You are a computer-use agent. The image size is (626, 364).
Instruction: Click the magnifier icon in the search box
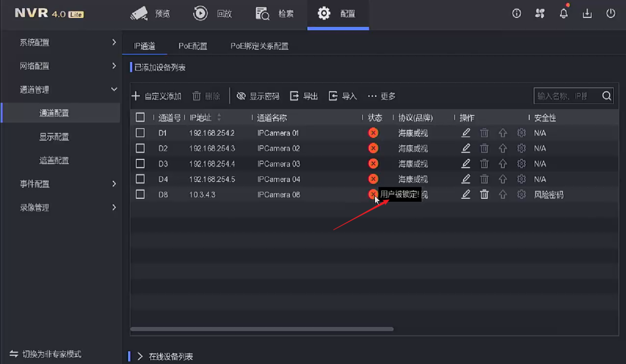(x=606, y=96)
